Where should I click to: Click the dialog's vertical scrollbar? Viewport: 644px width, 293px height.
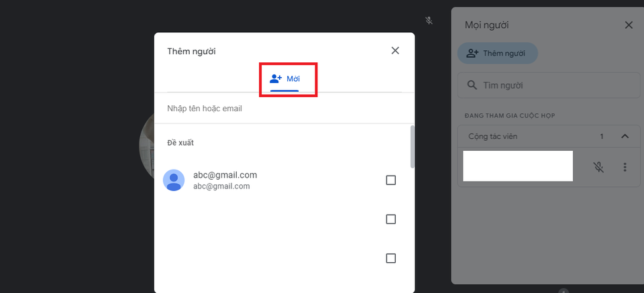pos(412,148)
